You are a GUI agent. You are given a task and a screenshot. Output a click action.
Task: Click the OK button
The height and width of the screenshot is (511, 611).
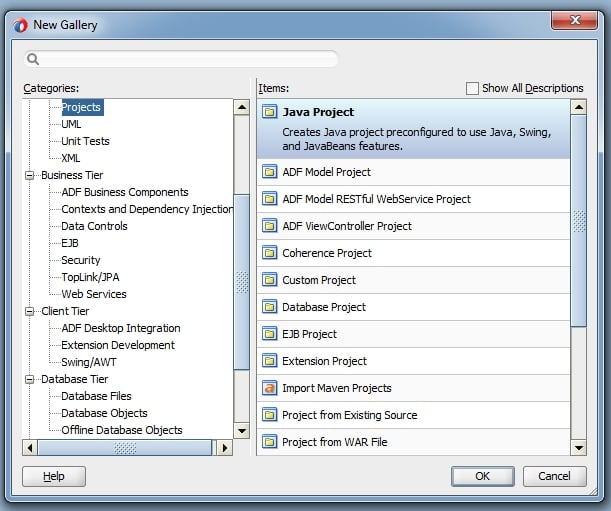pos(482,476)
